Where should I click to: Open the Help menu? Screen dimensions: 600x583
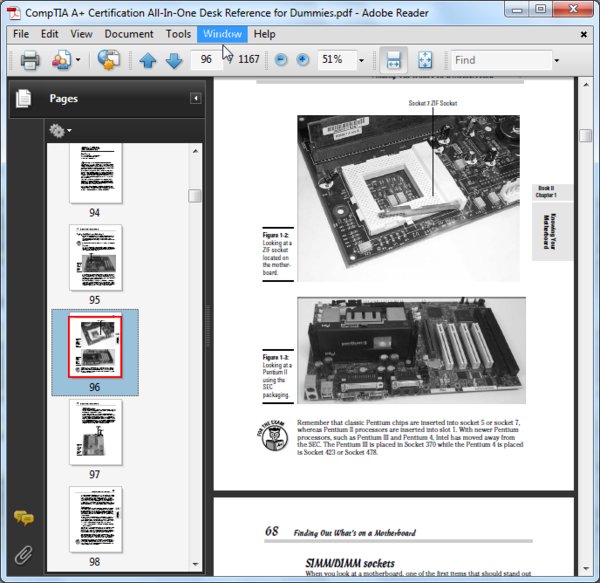tap(264, 34)
